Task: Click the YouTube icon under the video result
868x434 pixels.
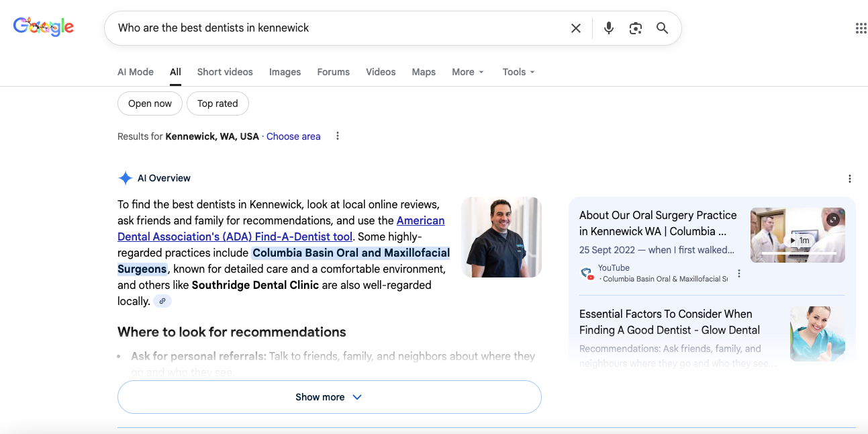Action: coord(586,272)
